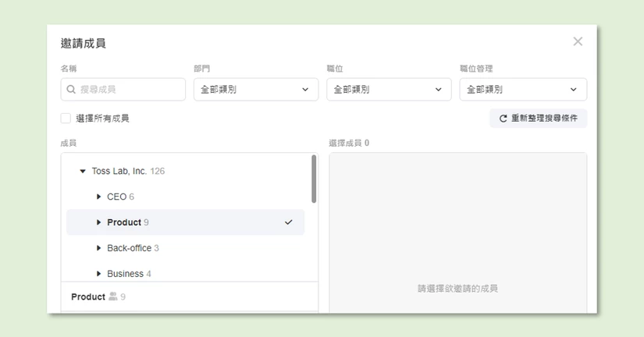Viewport: 644px width, 337px height.
Task: Click the people icon beside Product header
Action: (x=113, y=296)
